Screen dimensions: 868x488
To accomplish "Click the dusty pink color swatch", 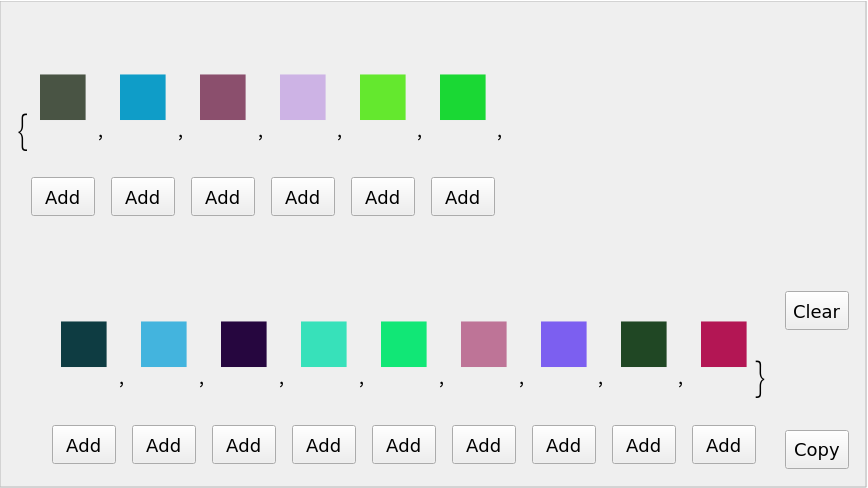I will point(484,344).
